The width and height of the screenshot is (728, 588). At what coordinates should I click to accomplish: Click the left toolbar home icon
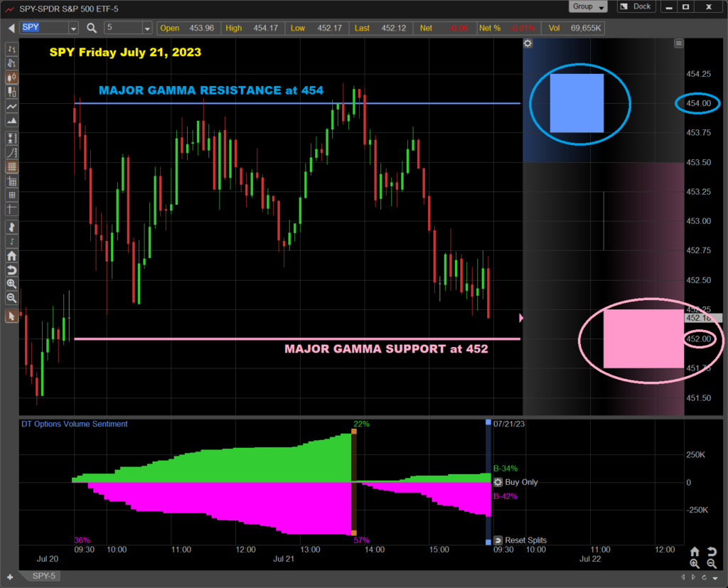point(11,256)
